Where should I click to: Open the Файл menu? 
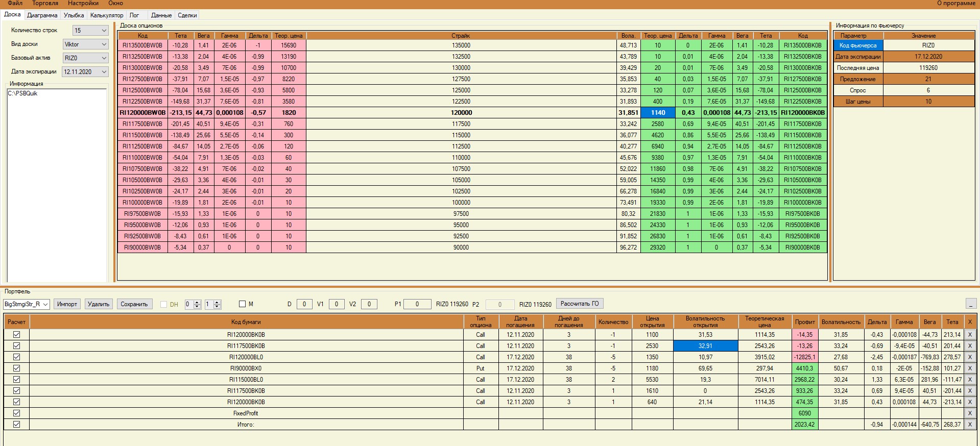click(15, 4)
